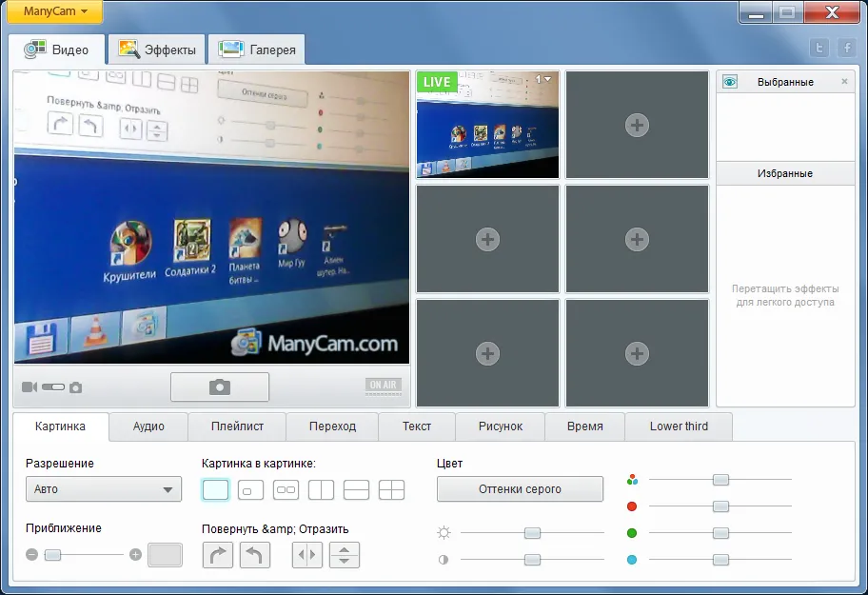868x595 pixels.
Task: Increase zoom with the plus icon
Action: tap(135, 555)
